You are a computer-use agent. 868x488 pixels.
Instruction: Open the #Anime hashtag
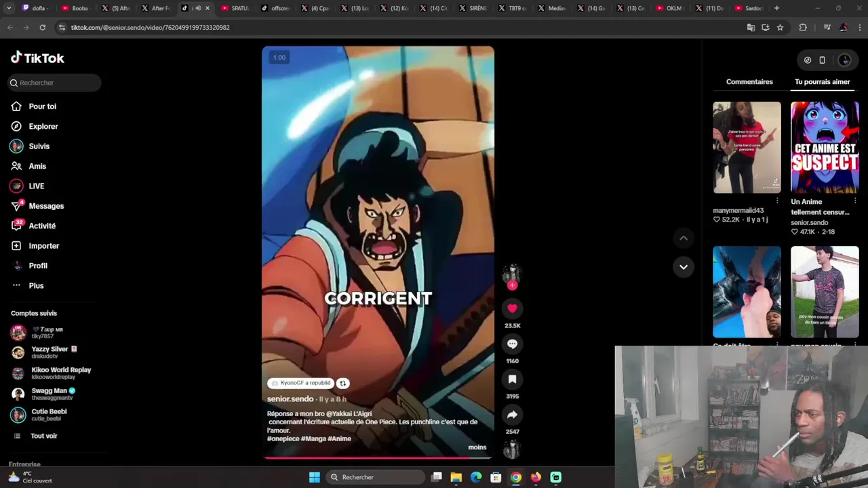pyautogui.click(x=339, y=439)
